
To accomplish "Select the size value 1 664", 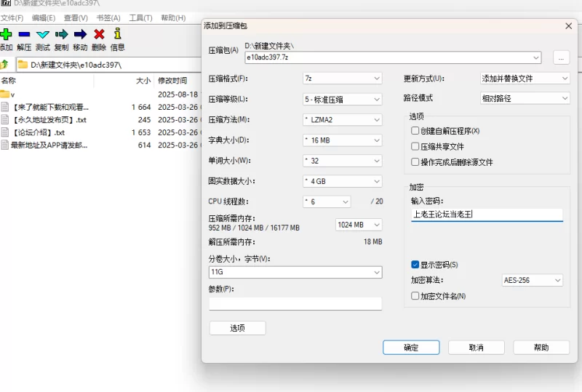I will coord(141,107).
